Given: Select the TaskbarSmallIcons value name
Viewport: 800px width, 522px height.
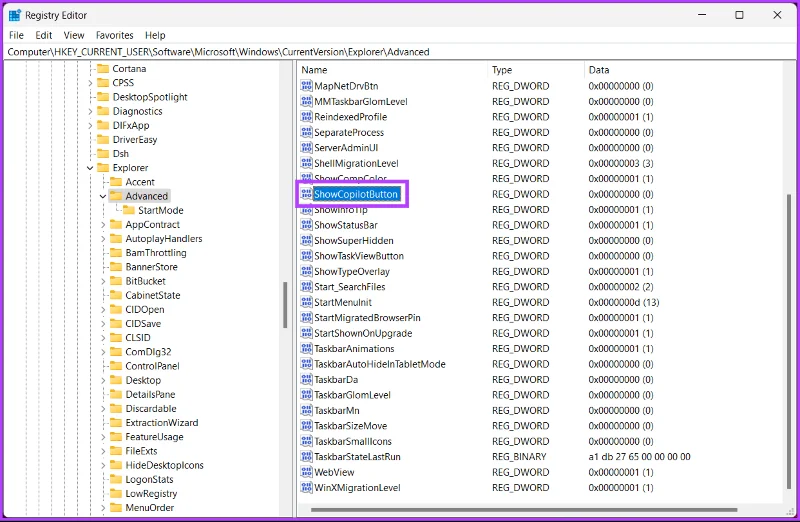Looking at the screenshot, I should (x=353, y=441).
